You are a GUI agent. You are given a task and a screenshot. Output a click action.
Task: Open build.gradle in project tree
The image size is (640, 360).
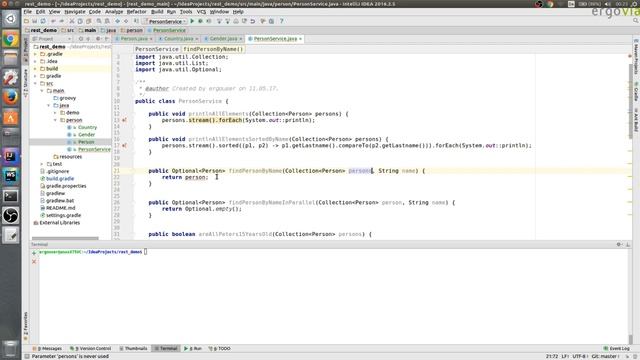tap(60, 179)
